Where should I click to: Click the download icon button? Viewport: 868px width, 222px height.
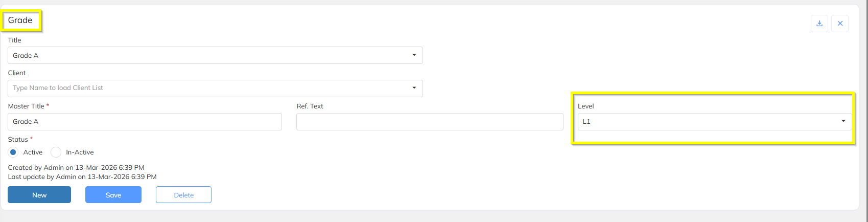[x=819, y=24]
